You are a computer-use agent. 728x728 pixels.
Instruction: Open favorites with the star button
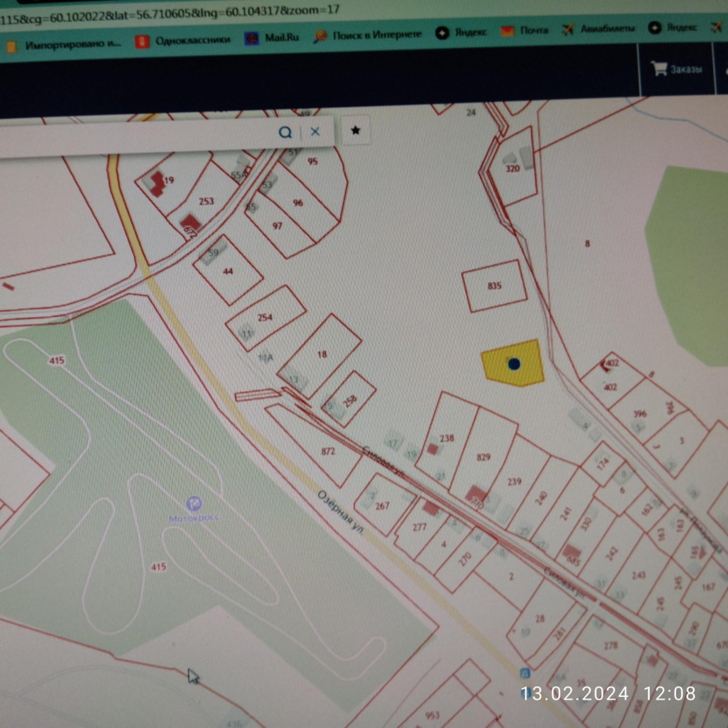click(x=355, y=130)
